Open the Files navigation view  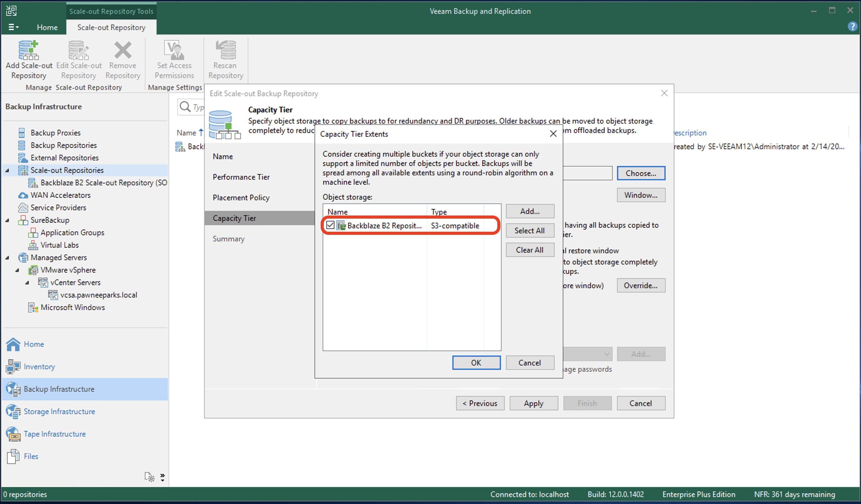(85, 456)
